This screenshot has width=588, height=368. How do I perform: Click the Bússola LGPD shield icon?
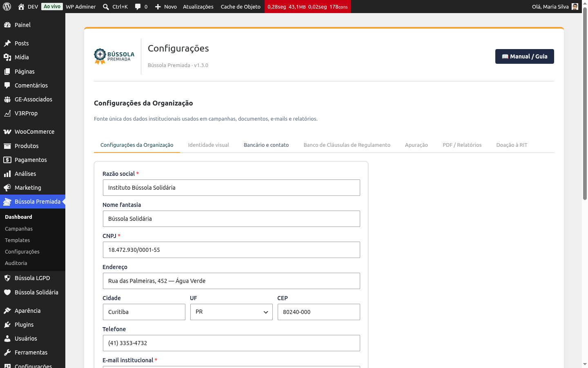pos(7,278)
